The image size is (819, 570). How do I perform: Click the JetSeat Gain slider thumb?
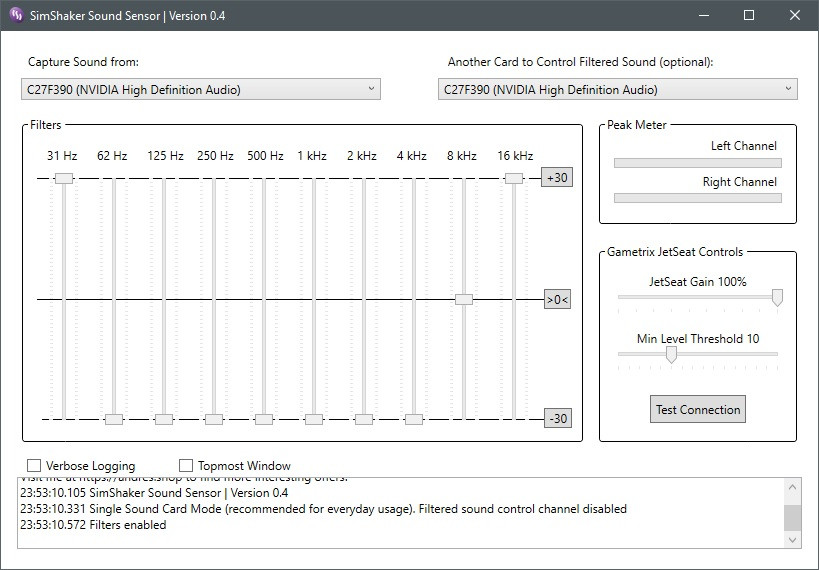coord(776,297)
